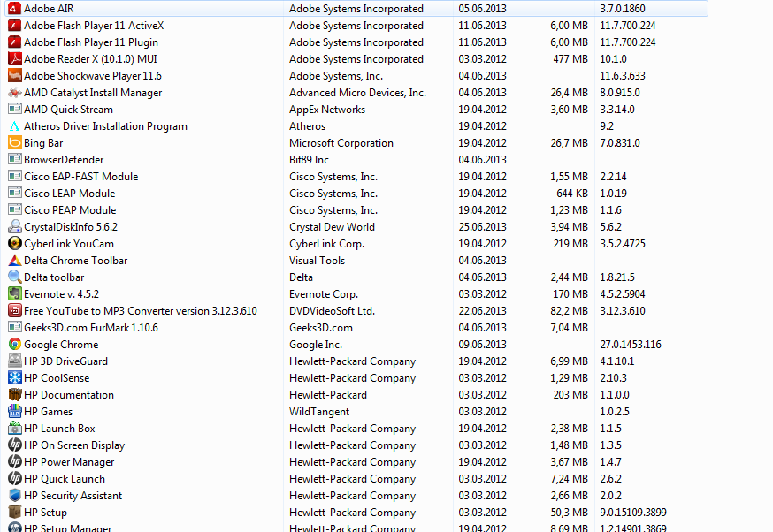Click the Adobe Flash Player 11 Plugin icon
Screen dimensions: 773x532
(x=15, y=42)
